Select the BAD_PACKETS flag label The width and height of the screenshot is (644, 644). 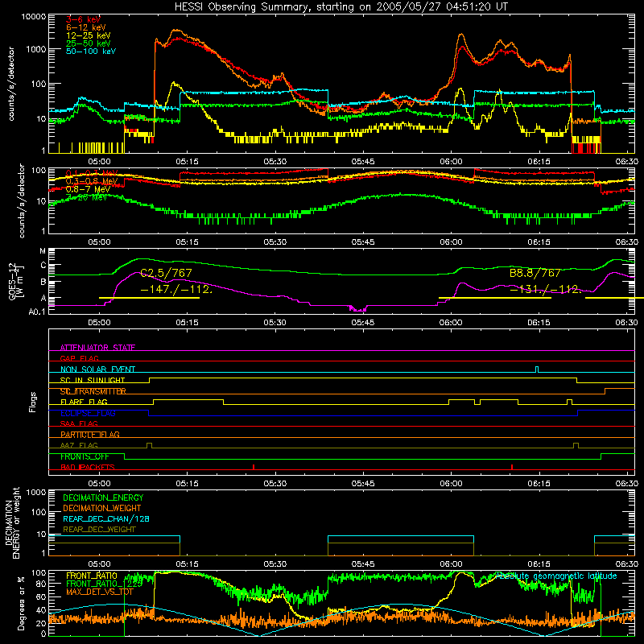tap(88, 467)
